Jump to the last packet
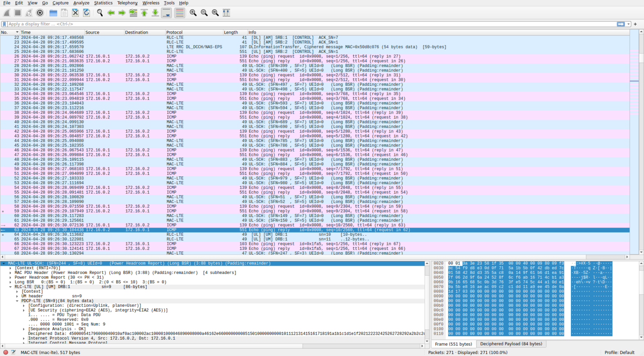Image resolution: width=644 pixels, height=356 pixels. click(155, 13)
